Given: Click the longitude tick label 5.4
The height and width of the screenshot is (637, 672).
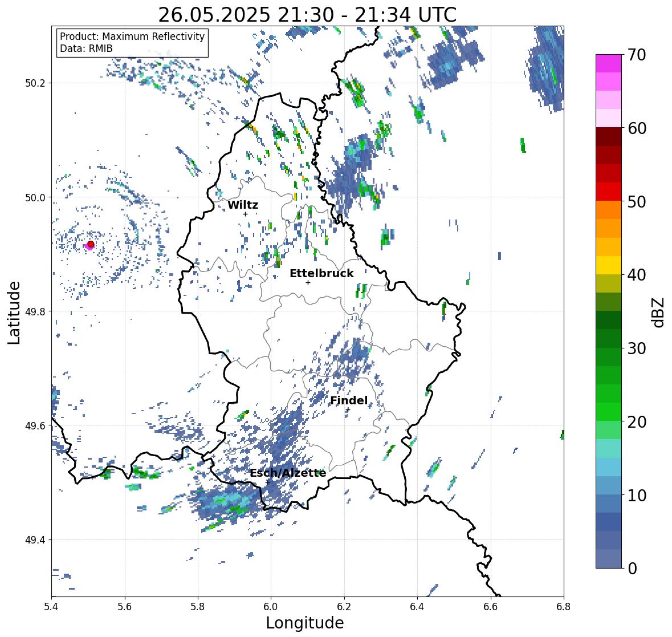Looking at the screenshot, I should click(51, 607).
